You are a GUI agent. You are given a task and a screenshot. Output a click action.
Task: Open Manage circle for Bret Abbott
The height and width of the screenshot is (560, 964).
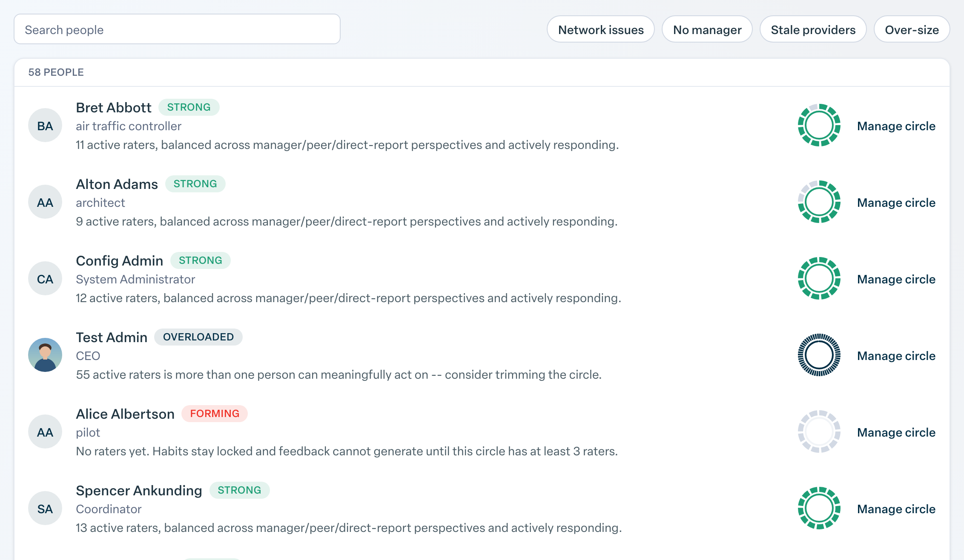pos(896,126)
